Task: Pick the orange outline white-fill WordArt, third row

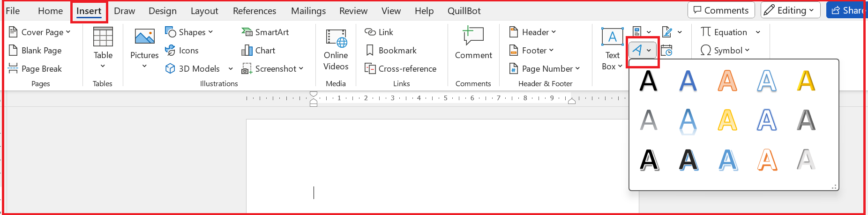Action: tap(767, 160)
